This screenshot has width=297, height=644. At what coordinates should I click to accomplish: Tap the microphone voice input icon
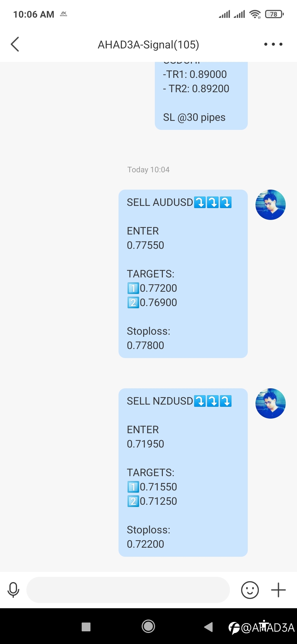point(13,590)
